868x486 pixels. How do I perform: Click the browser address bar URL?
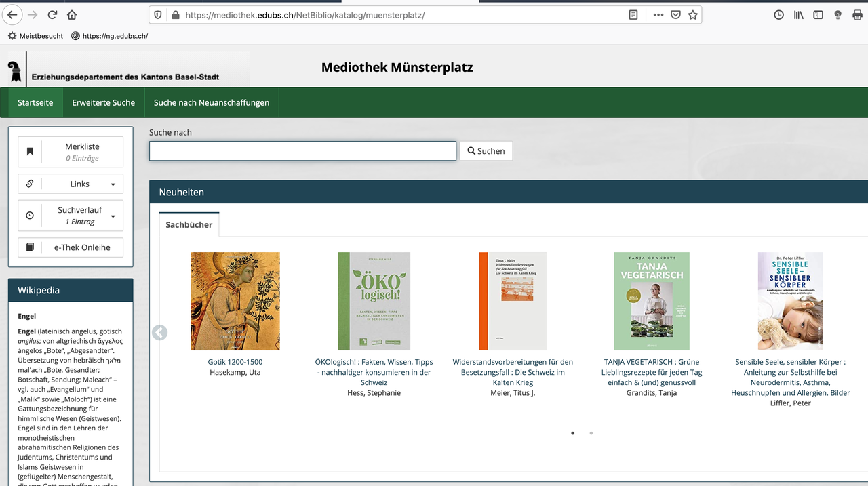pyautogui.click(x=305, y=14)
